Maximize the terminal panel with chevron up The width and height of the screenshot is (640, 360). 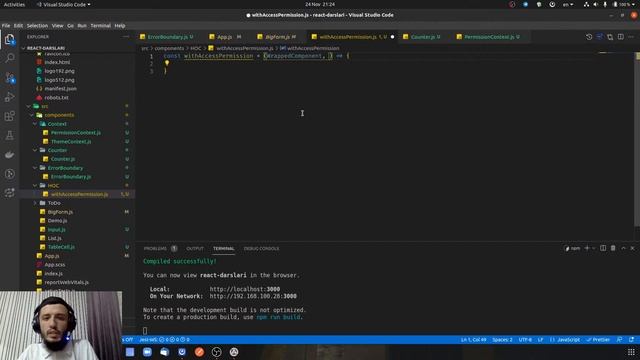623,248
